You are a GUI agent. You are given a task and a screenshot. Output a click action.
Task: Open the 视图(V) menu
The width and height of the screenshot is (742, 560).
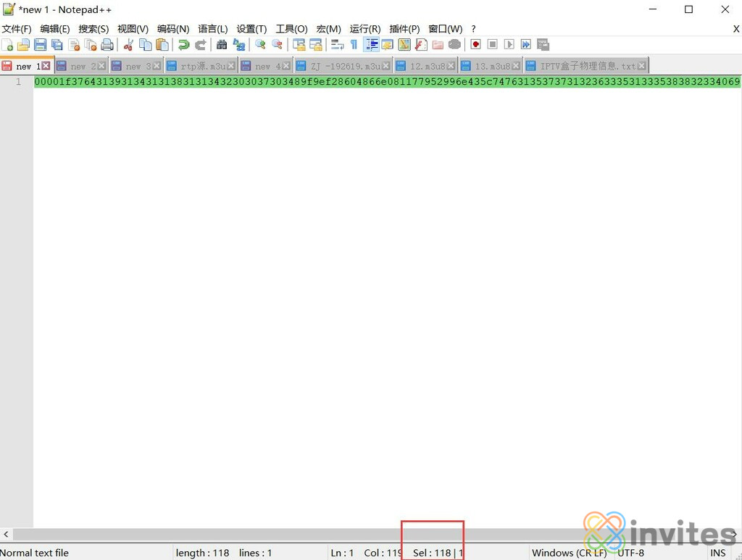(133, 29)
